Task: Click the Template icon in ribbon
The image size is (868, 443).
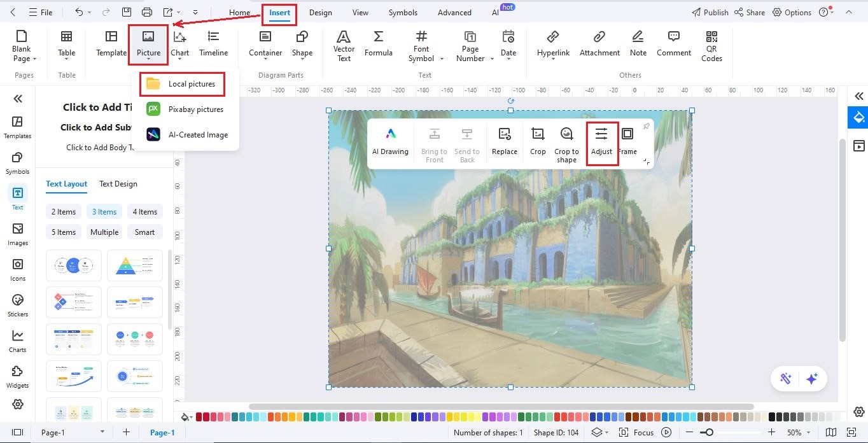Action: pyautogui.click(x=111, y=45)
